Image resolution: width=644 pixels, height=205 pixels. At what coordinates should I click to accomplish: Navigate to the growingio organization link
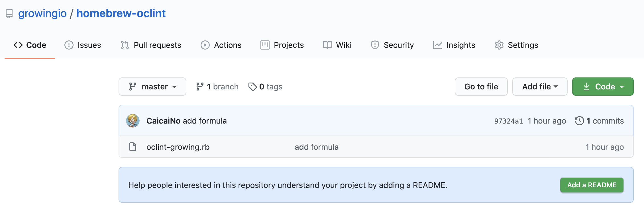42,13
